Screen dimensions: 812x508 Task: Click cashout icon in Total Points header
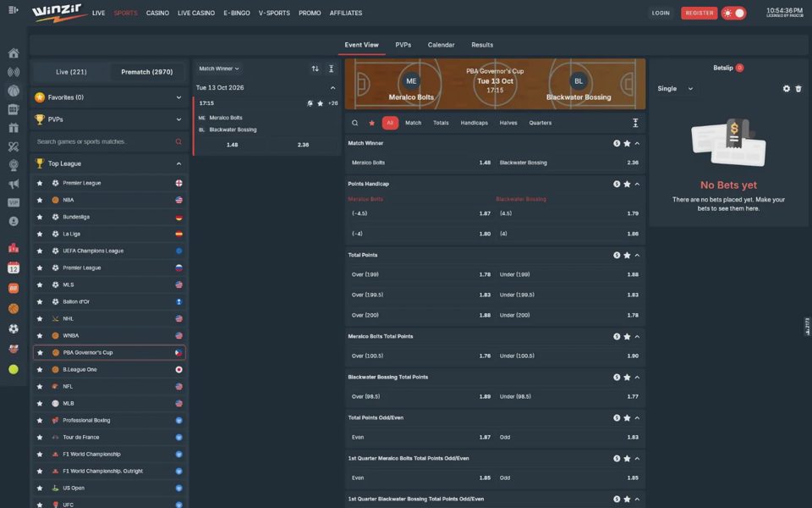617,255
